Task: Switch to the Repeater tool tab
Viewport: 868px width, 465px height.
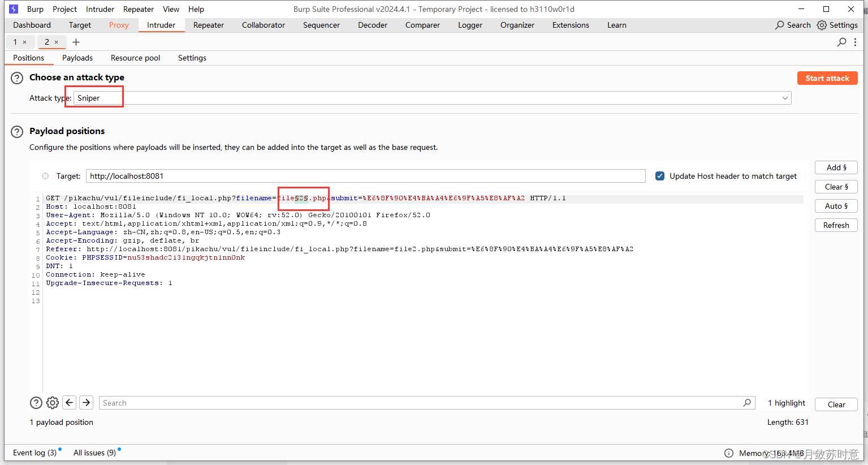Action: (x=209, y=25)
